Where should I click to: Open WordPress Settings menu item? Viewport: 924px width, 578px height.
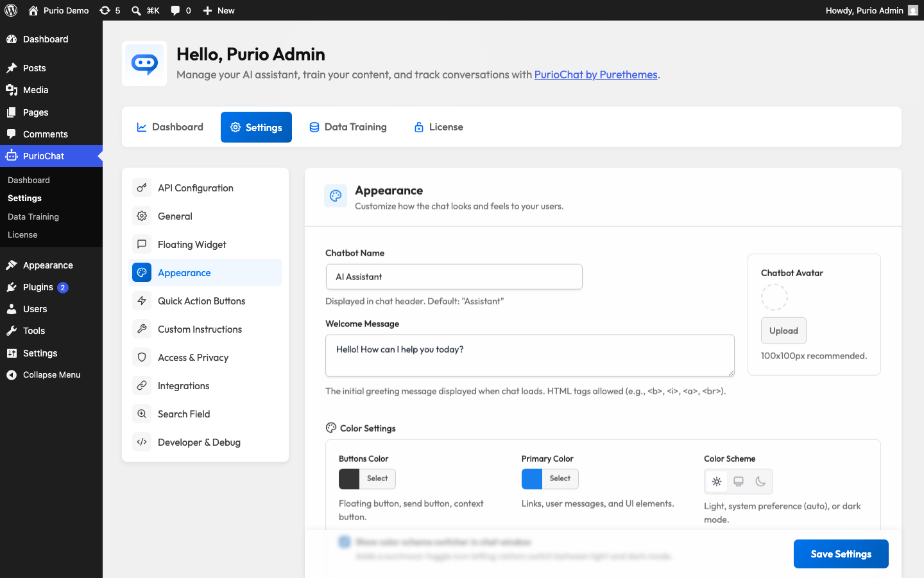51,353
